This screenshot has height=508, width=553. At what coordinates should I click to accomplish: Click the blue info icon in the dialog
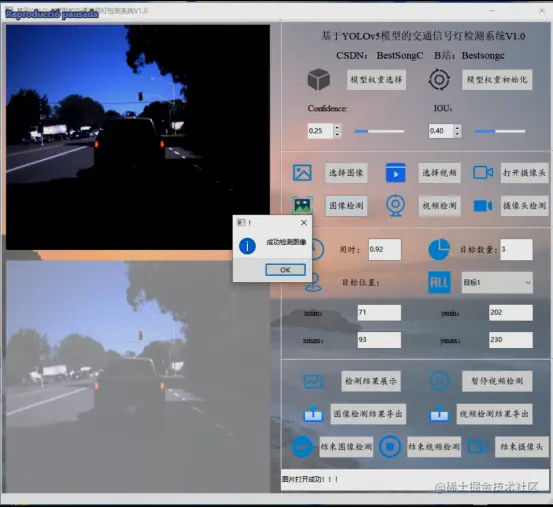click(x=247, y=246)
